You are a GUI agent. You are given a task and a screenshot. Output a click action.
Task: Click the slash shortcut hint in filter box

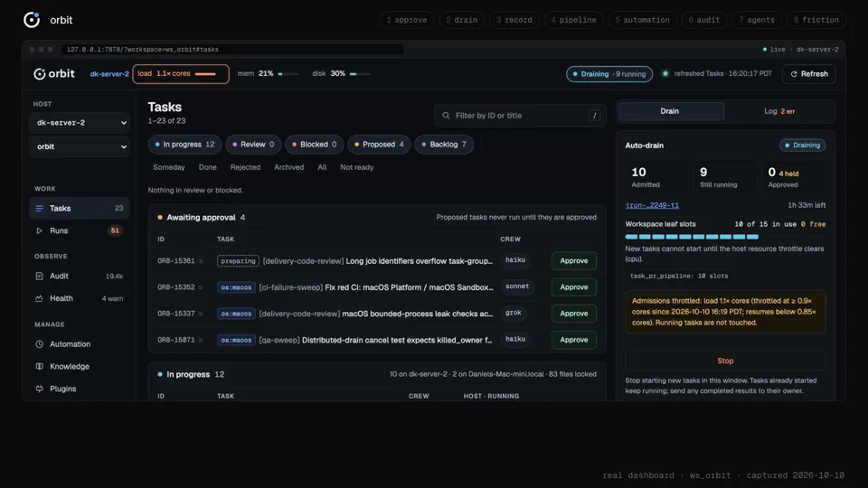(595, 116)
